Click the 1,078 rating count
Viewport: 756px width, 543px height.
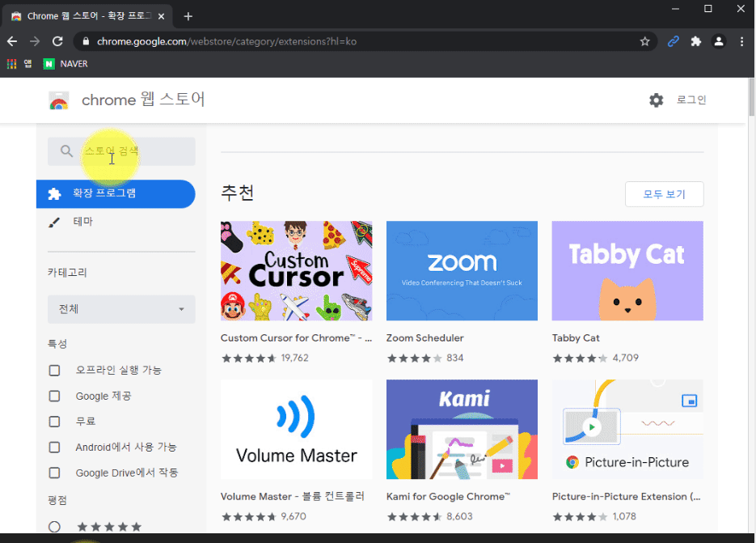(x=624, y=516)
